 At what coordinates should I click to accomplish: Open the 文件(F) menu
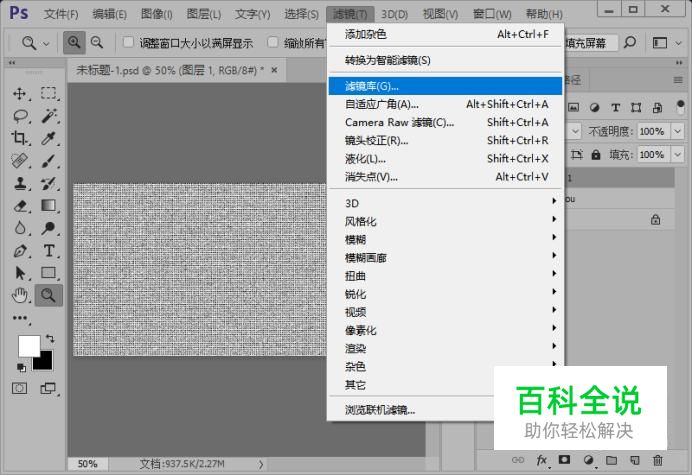point(61,14)
